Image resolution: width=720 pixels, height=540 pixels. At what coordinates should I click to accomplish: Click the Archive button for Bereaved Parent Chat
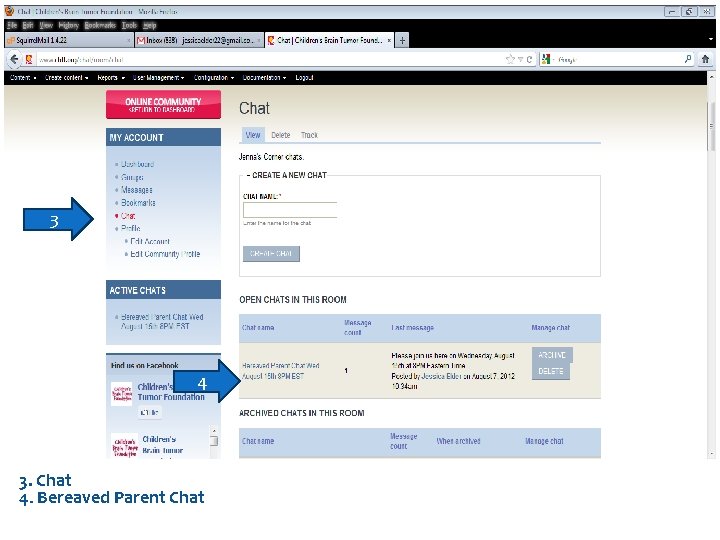[x=552, y=355]
